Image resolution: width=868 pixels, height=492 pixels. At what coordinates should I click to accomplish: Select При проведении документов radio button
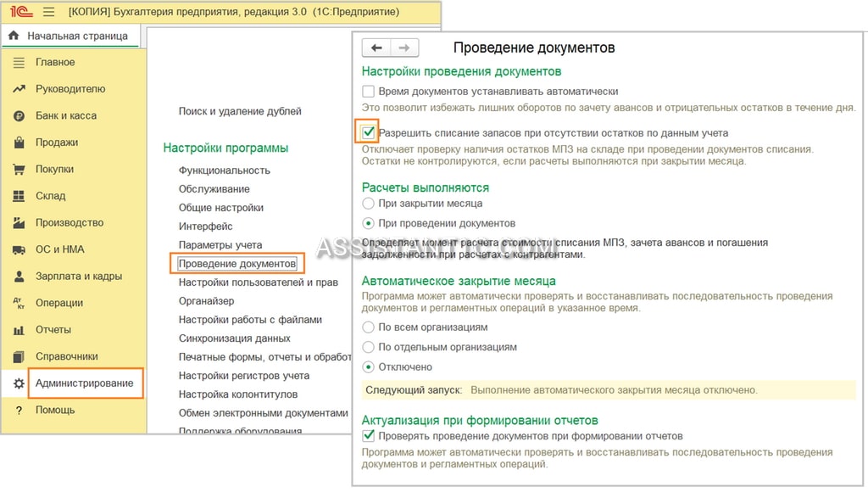click(368, 223)
